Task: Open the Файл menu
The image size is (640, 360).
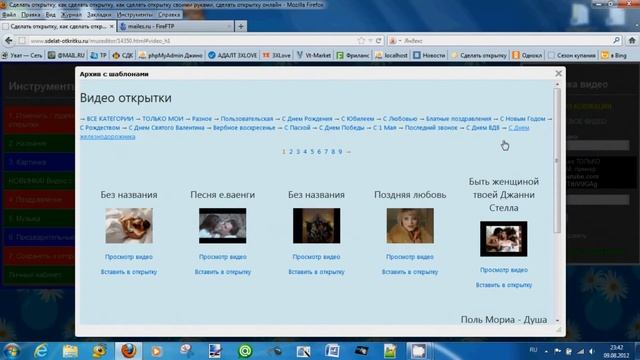Action: [x=9, y=14]
